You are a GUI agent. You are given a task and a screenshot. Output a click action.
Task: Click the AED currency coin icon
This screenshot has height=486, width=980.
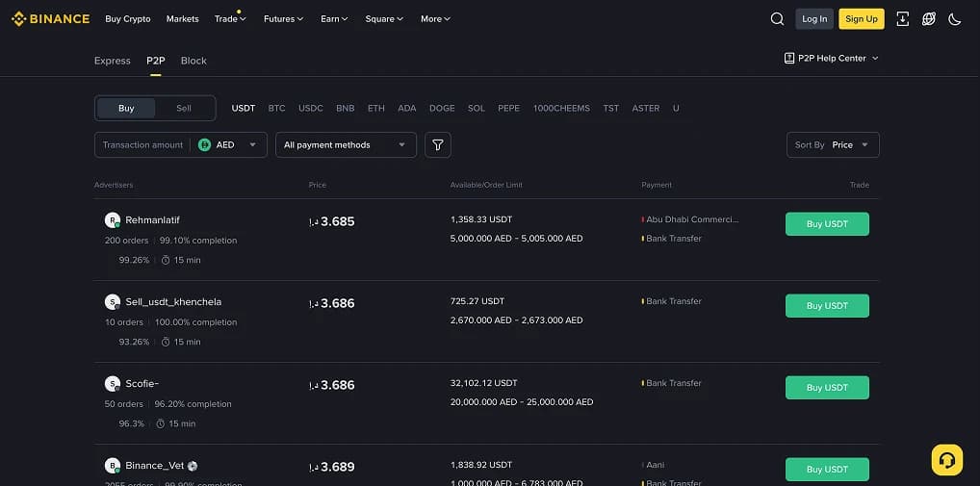pos(204,145)
